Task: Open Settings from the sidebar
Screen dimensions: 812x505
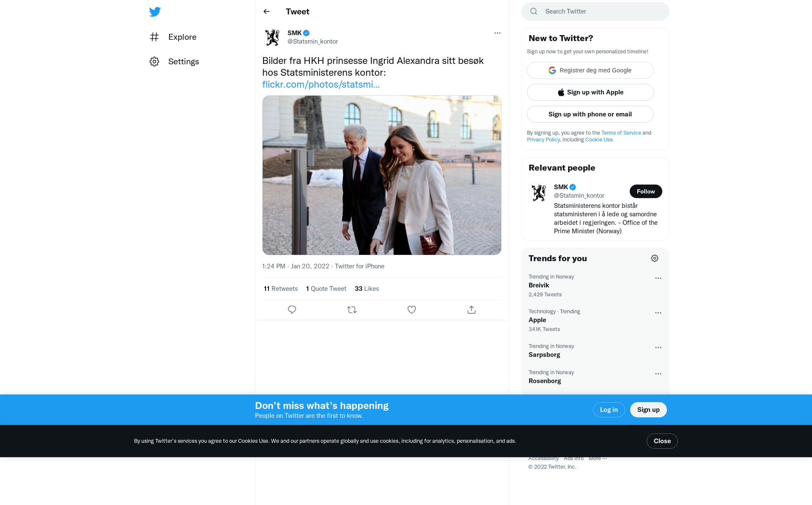Action: [x=174, y=61]
